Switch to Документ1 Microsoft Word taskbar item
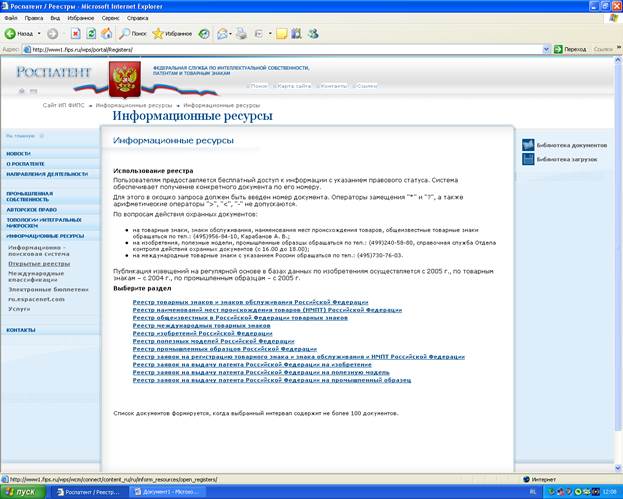This screenshot has height=499, width=623. (x=170, y=492)
